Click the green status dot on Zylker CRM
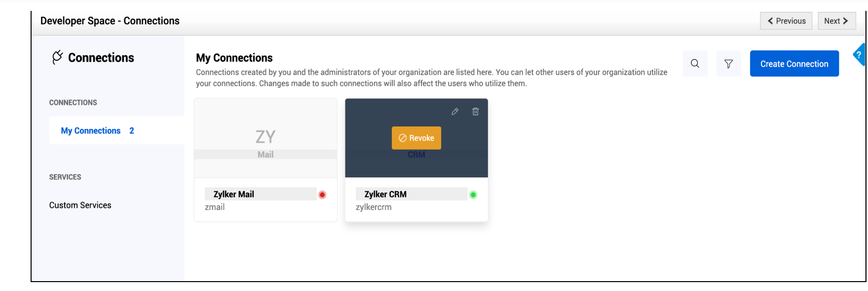868x291 pixels. [473, 195]
